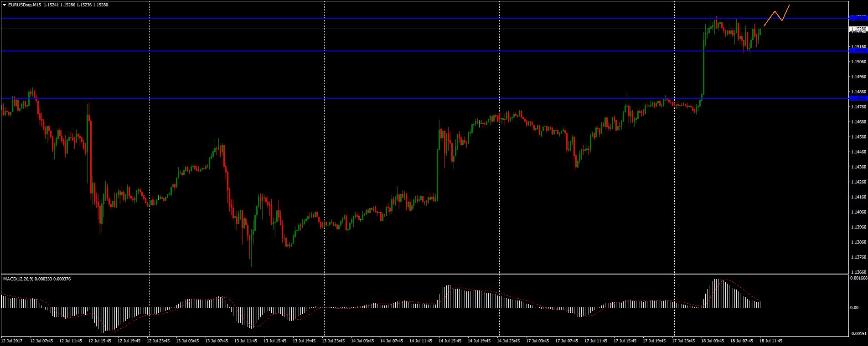Select the 1.15350 horizontal line price tag
Viewport: 868px width, 346px height.
coord(858,18)
